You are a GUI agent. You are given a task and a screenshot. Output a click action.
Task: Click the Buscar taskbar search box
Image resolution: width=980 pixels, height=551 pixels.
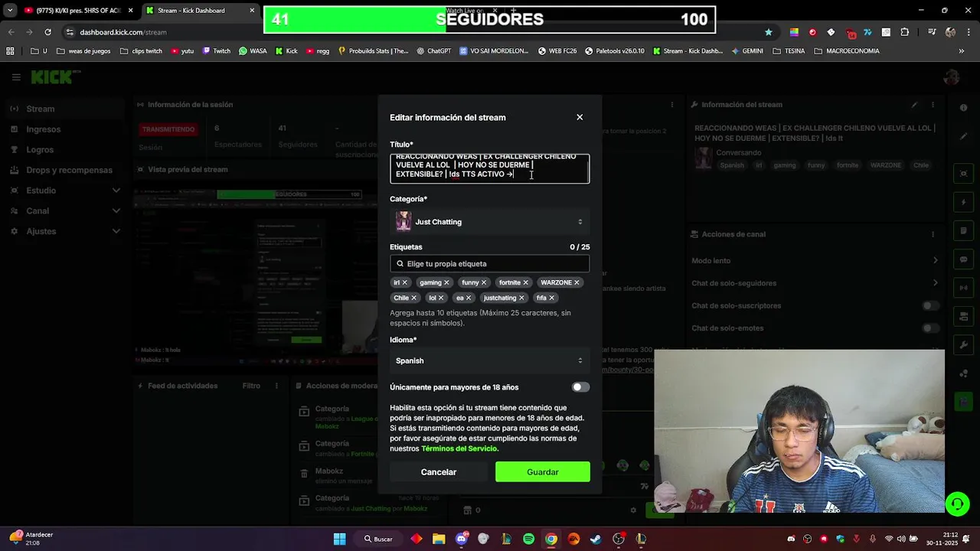point(379,539)
